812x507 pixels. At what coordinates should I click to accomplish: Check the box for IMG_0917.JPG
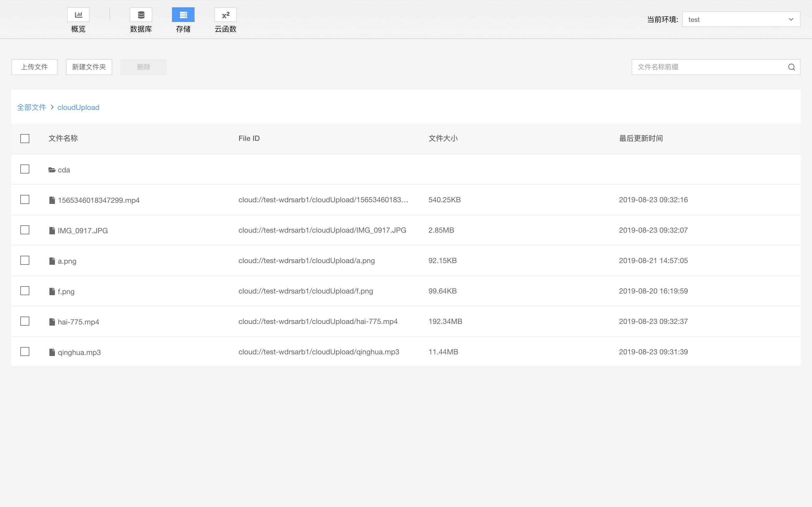(x=25, y=230)
